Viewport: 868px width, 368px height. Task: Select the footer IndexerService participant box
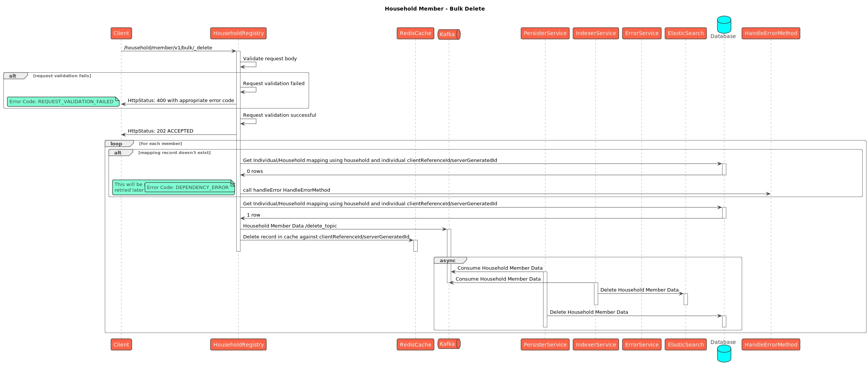tap(596, 345)
